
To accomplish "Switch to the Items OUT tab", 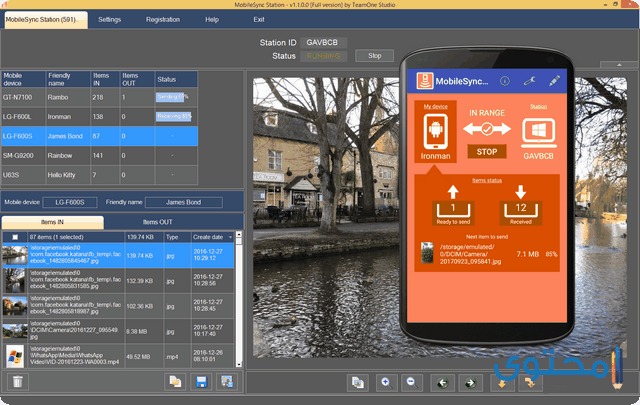I will coord(158,222).
